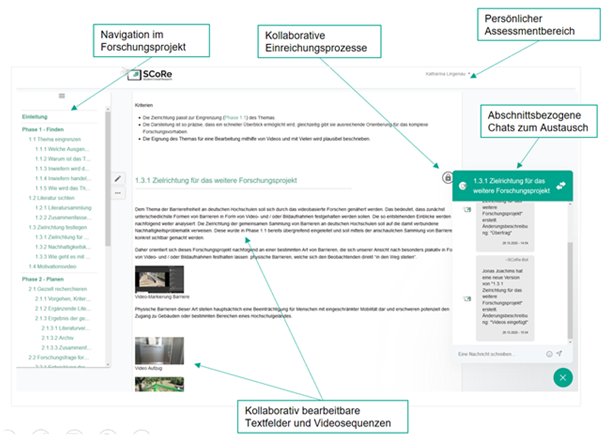Open '1.3.1 Zielrichtung für ...' navigation entry
This screenshot has height=443, width=606.
(62, 237)
